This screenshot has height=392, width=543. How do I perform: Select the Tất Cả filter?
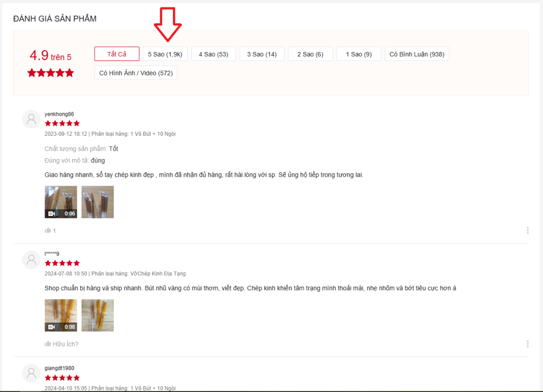(116, 54)
